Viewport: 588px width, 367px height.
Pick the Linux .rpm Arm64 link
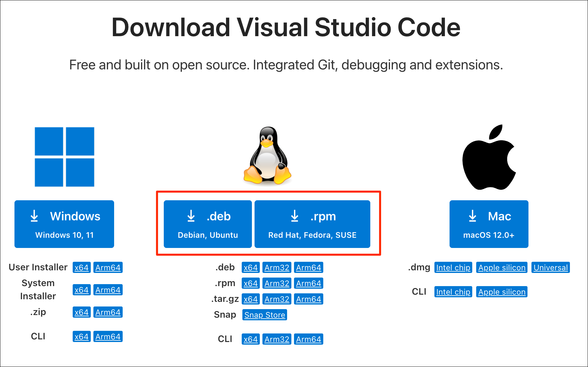pos(308,283)
